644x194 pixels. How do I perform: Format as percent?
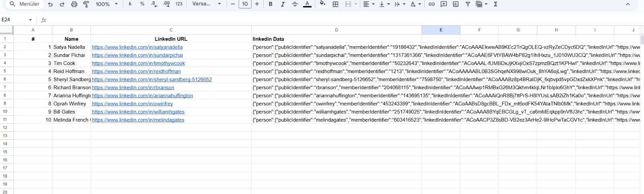tap(142, 4)
